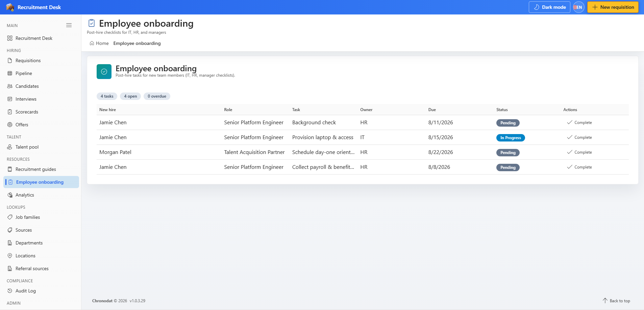644x310 pixels.
Task: Open Requisitions in the sidebar
Action: click(41, 60)
